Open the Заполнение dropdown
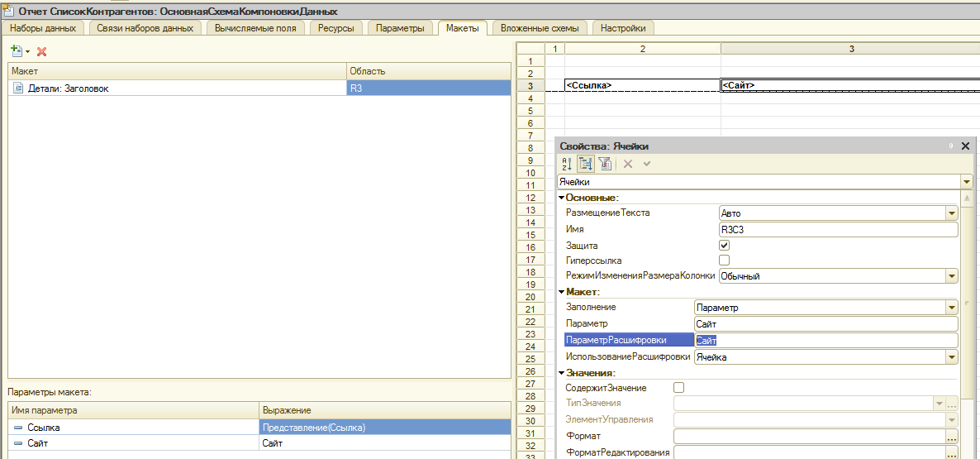Screen dimensions: 980x459 (x=952, y=308)
